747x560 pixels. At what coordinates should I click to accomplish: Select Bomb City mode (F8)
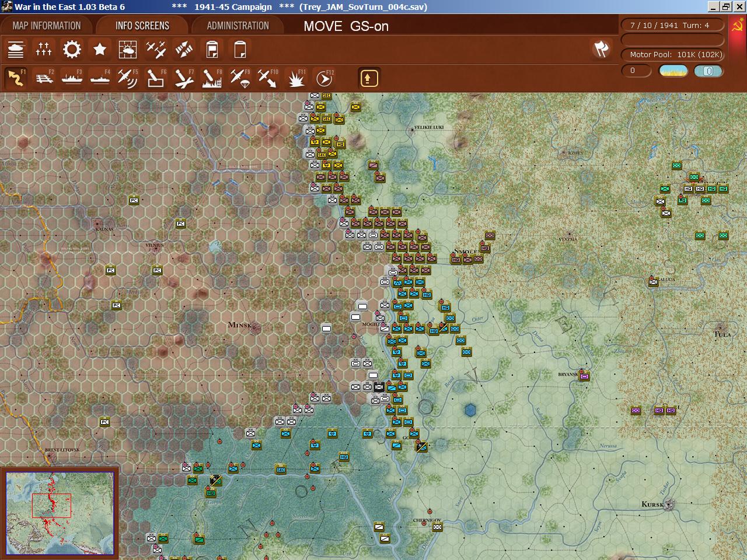click(212, 78)
